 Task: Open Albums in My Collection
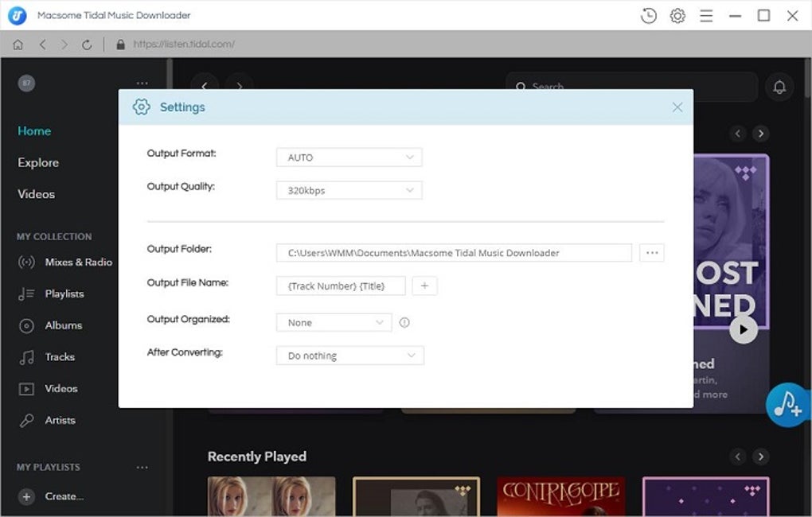(x=50, y=325)
